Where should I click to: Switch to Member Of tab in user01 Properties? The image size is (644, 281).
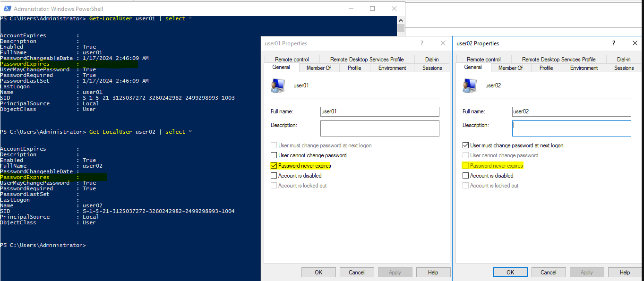pos(319,68)
